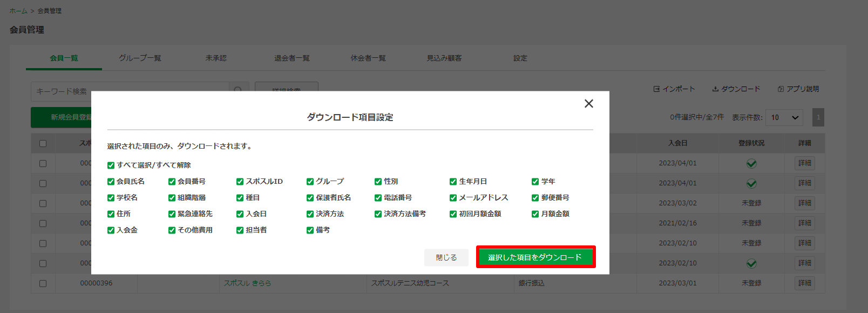The width and height of the screenshot is (868, 313).
Task: Switch to 会員一覧 tab
Action: point(64,58)
